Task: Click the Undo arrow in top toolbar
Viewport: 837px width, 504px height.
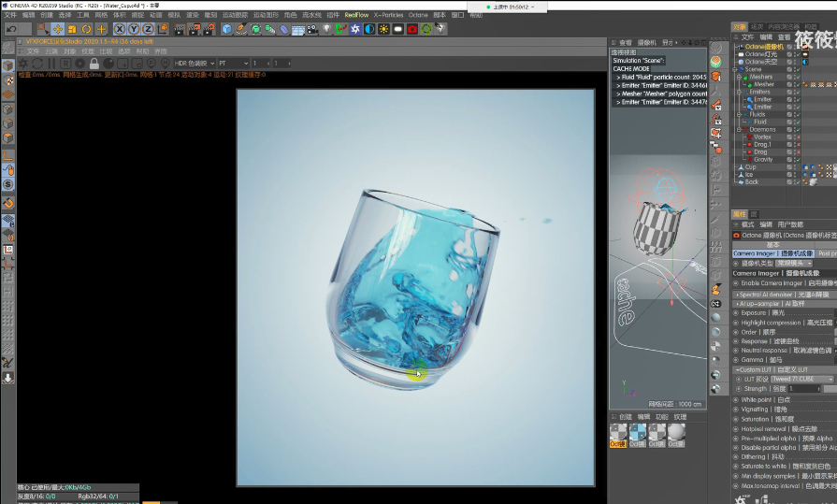Action: point(11,29)
